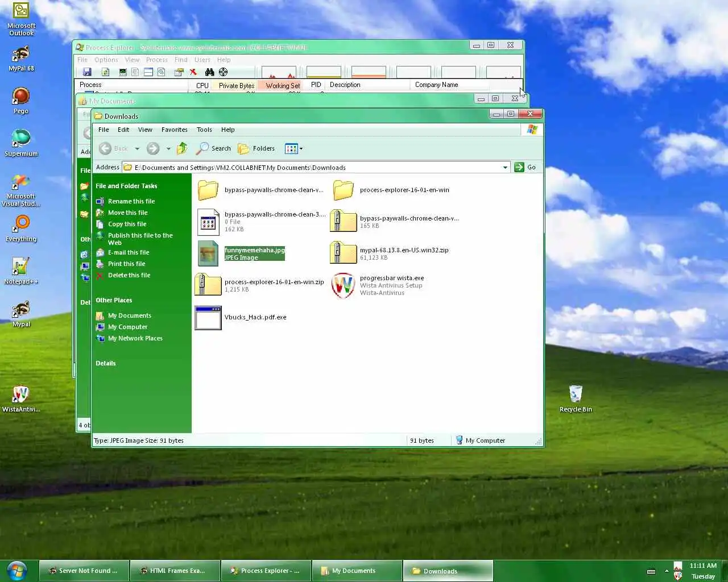This screenshot has height=582, width=728.
Task: Click the binoculars Find icon in Process Explorer
Action: [x=210, y=72]
